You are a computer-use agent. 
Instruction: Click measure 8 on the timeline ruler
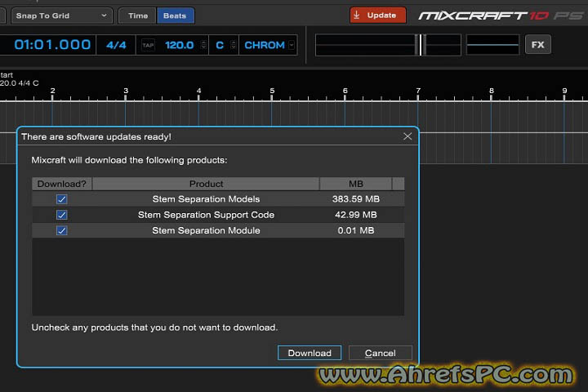click(x=492, y=91)
